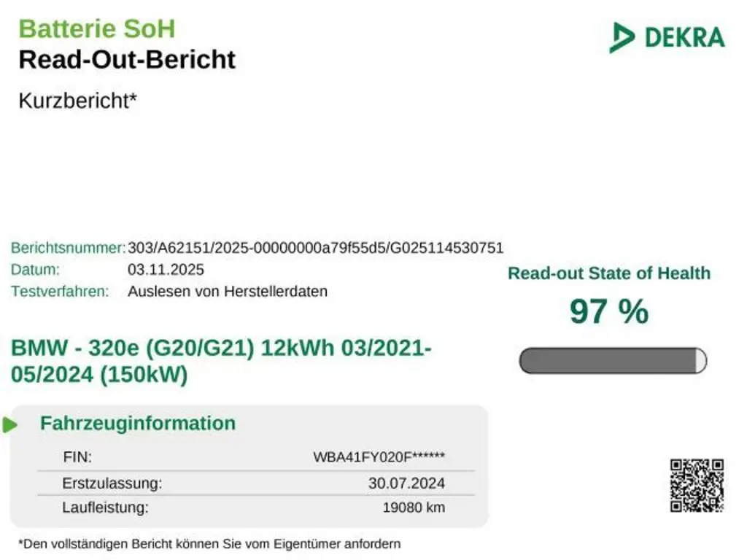
Task: Click the footnote about the full report
Action: coord(209,543)
